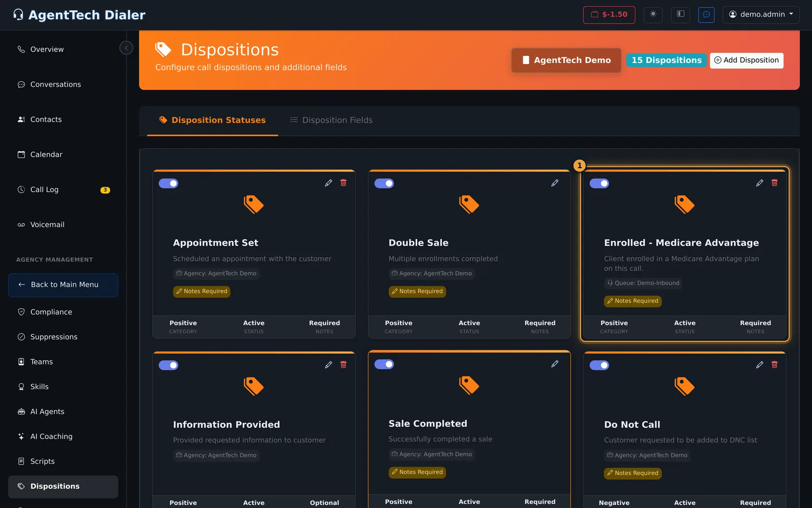Delete the Do Not Call disposition

[x=774, y=365]
